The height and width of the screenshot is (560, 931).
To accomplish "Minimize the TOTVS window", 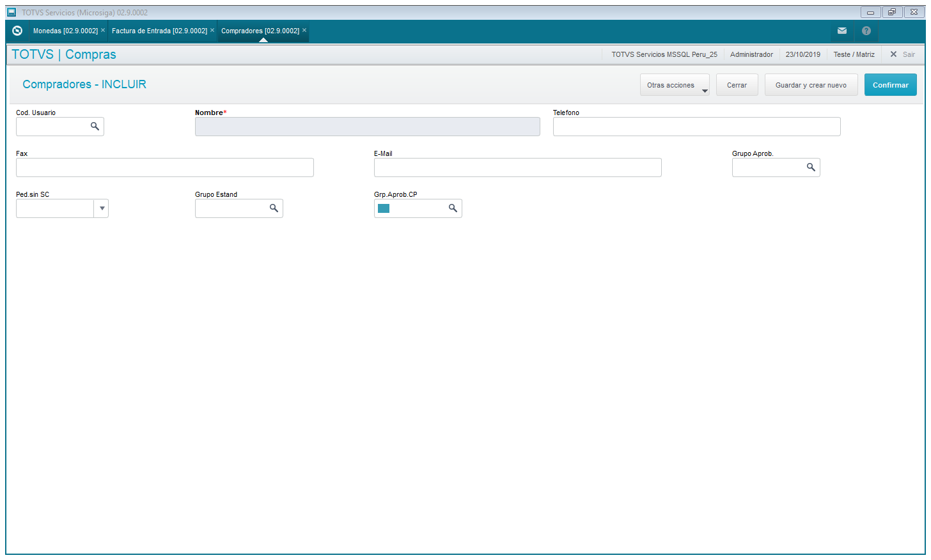I will point(870,12).
